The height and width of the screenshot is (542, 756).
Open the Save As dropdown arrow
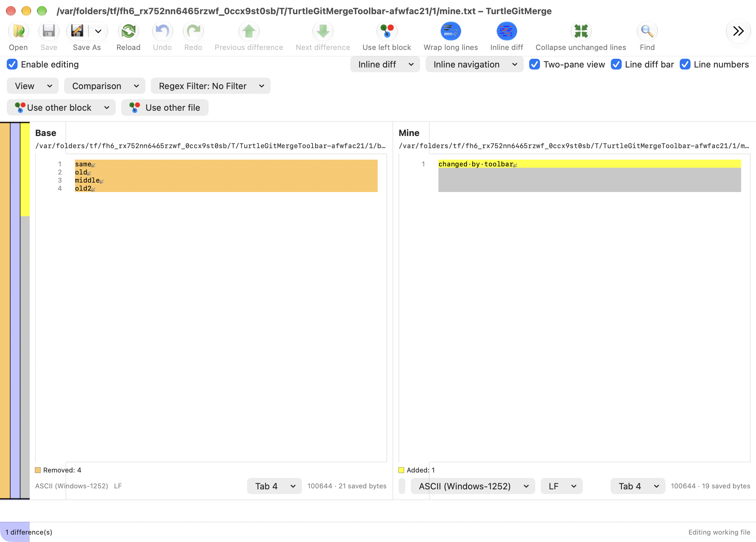click(x=98, y=31)
